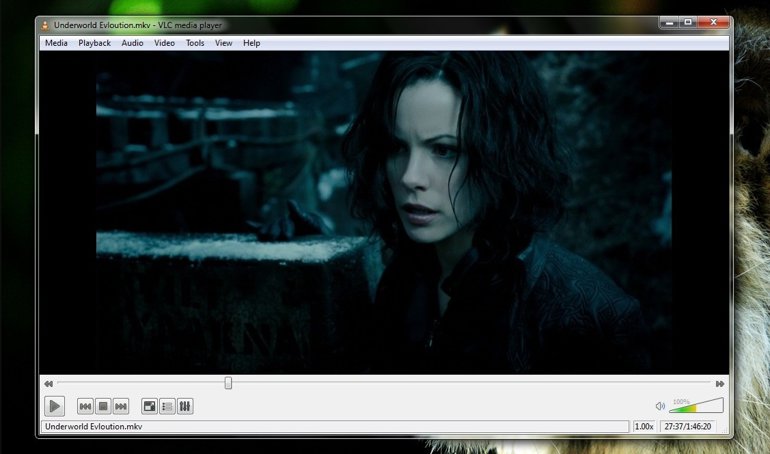Image resolution: width=770 pixels, height=454 pixels.
Task: Expand the Tools menu
Action: pos(195,43)
